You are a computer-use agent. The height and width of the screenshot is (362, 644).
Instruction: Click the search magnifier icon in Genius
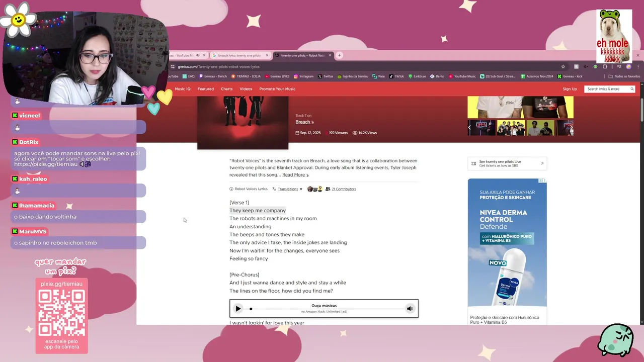click(x=632, y=89)
